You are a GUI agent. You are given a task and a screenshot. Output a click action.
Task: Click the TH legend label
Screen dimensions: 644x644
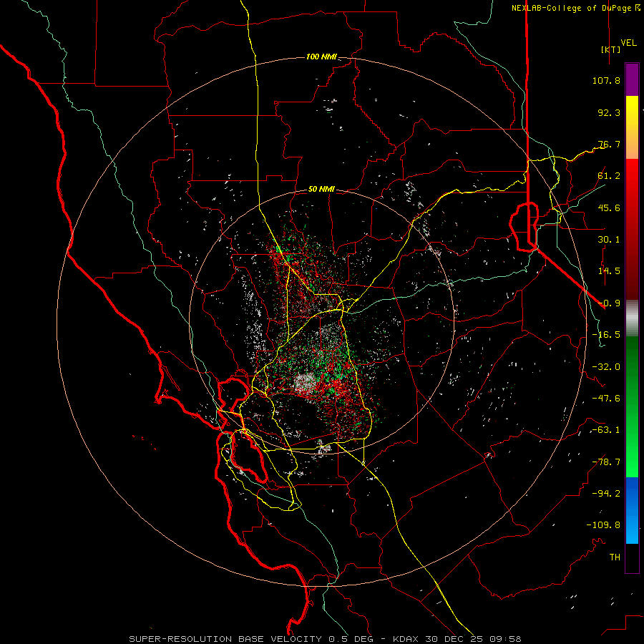[x=615, y=557]
